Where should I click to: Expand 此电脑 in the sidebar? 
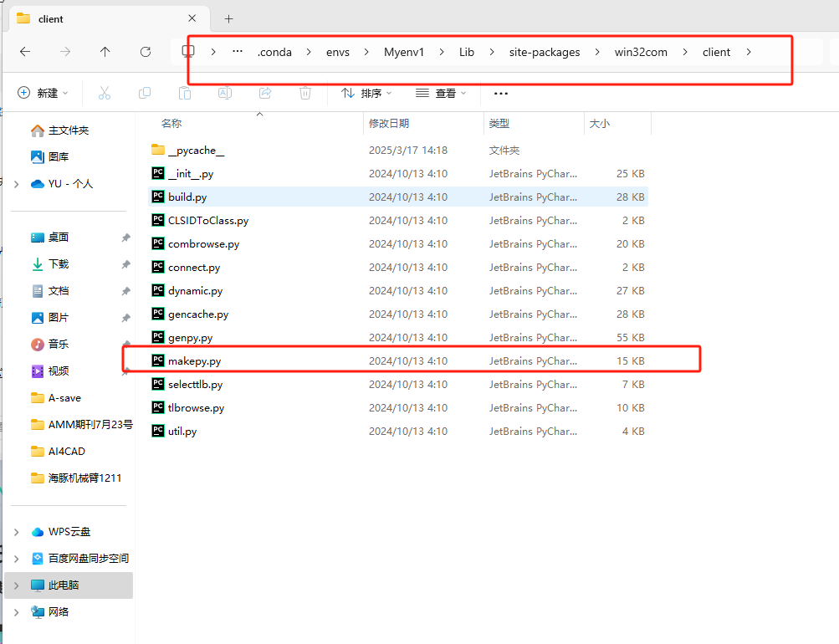[15, 585]
